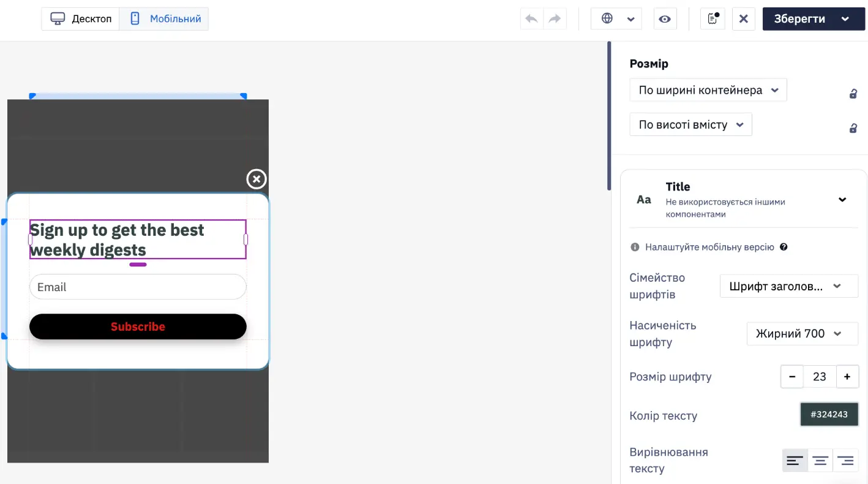Open the notes checklist icon
This screenshot has width=868, height=484.
713,18
